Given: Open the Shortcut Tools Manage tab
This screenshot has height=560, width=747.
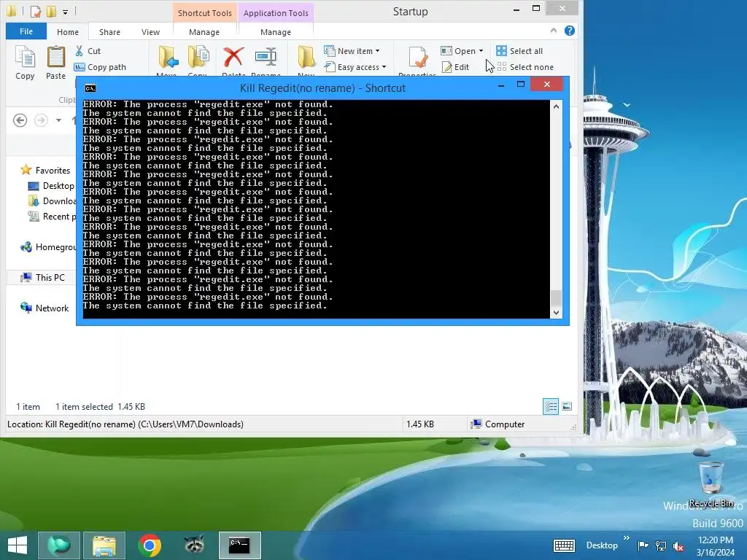Looking at the screenshot, I should coord(204,32).
